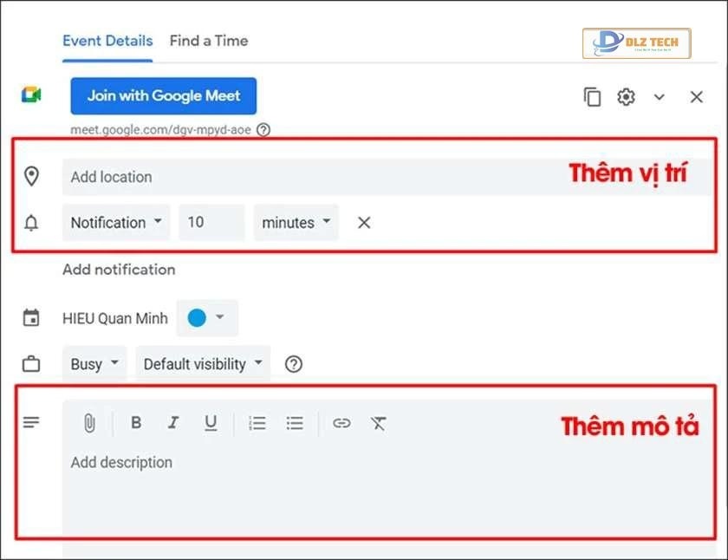The height and width of the screenshot is (560, 728).
Task: Apply italic formatting in the description
Action: [x=173, y=422]
